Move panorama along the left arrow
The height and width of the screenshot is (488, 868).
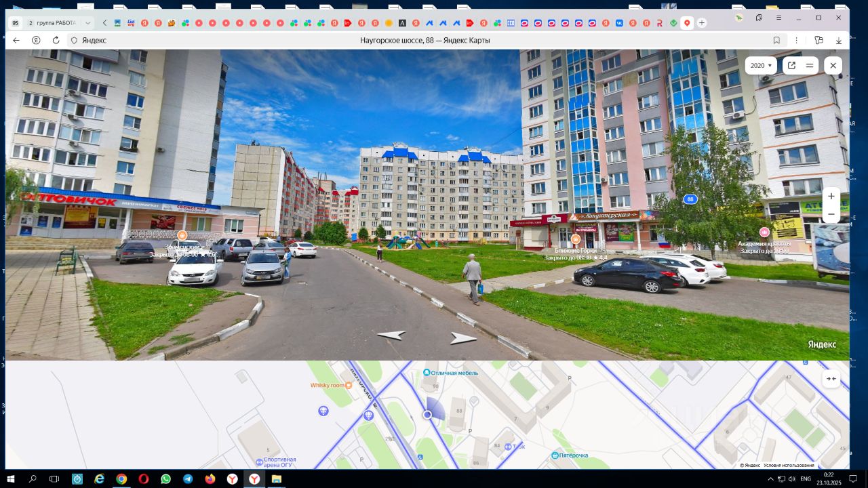click(391, 334)
